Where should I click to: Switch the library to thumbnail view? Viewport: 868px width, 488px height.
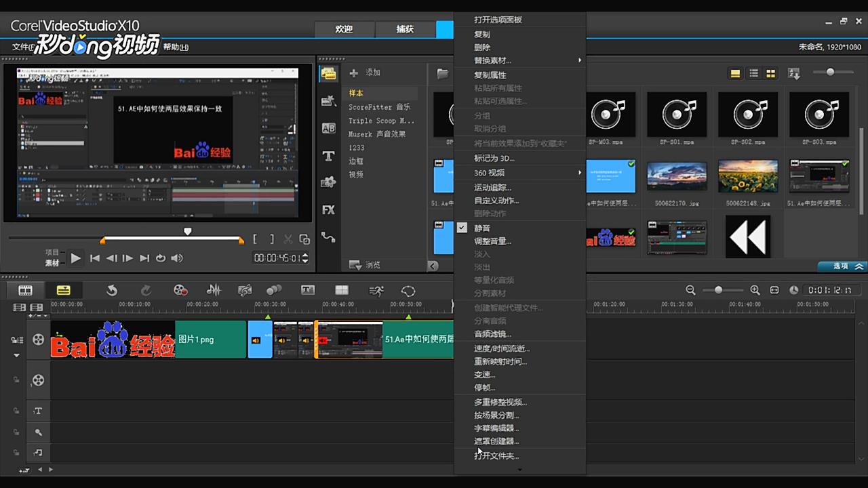coord(770,73)
